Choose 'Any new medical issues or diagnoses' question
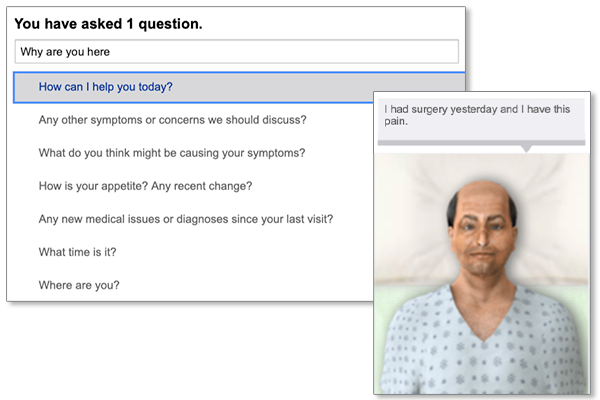This screenshot has width=600, height=400. pos(186,219)
